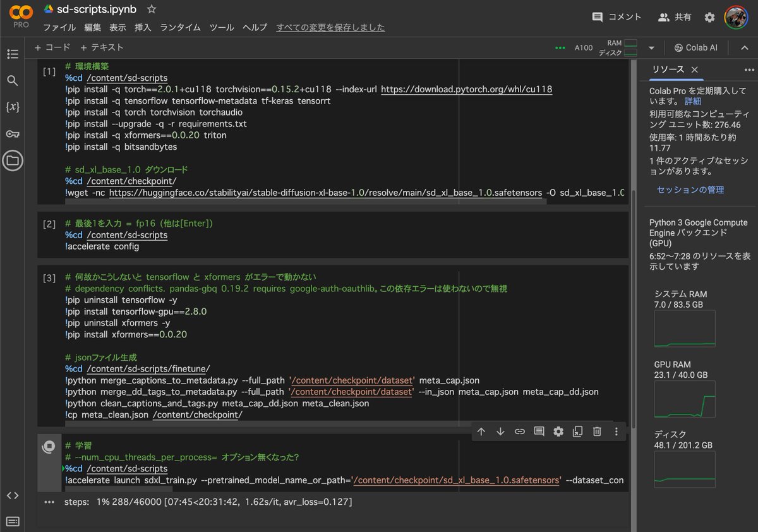Screen dimensions: 758x532
Task: Click the 共有 share button
Action: click(674, 17)
